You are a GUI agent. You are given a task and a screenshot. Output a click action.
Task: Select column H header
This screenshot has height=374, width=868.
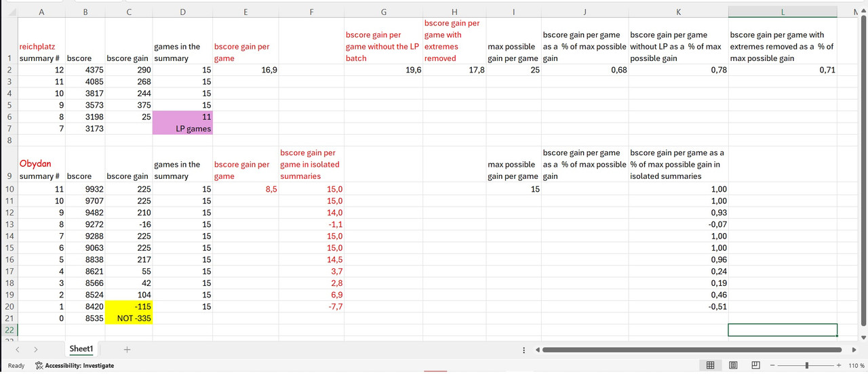point(454,12)
